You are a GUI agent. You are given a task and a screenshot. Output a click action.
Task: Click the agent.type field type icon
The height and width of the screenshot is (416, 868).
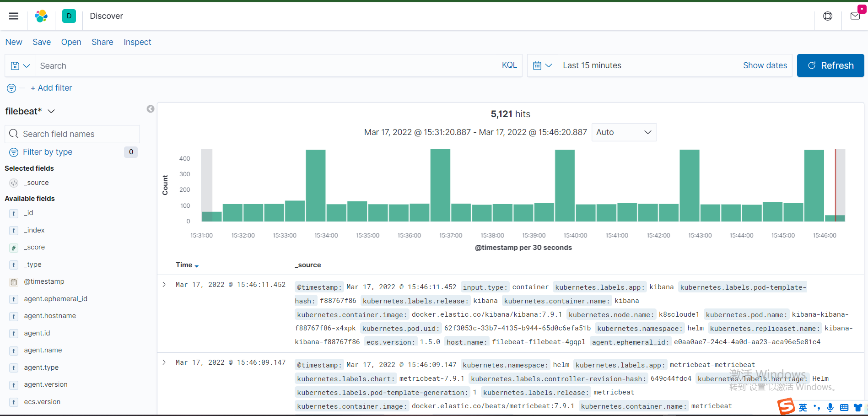point(14,368)
